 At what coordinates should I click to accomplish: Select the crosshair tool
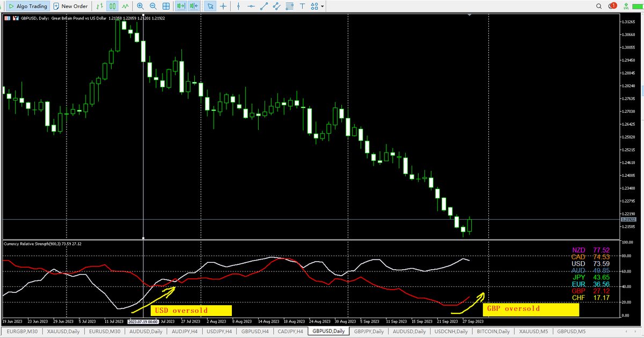[223, 6]
